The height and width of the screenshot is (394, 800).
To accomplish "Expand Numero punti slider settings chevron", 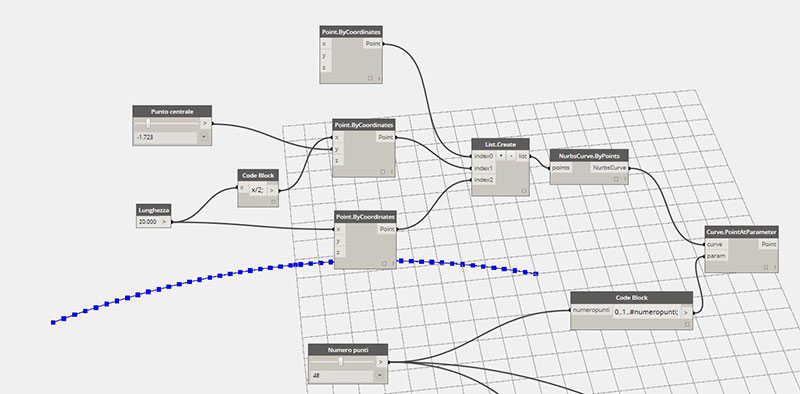I will tap(380, 376).
